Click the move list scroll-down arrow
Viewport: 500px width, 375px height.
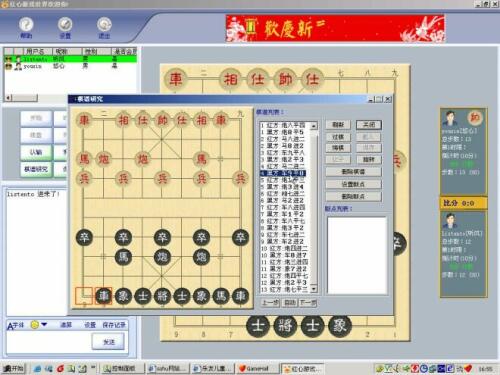(313, 289)
